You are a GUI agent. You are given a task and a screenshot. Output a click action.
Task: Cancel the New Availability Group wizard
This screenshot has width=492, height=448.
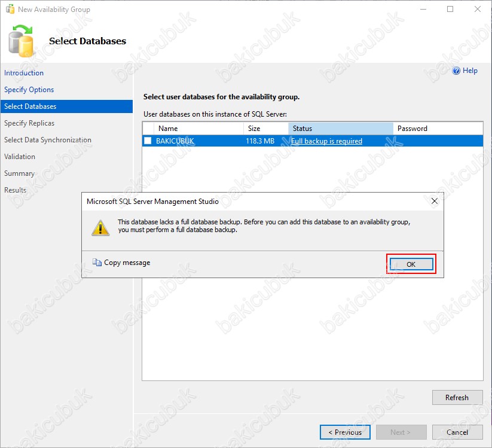coord(457,432)
